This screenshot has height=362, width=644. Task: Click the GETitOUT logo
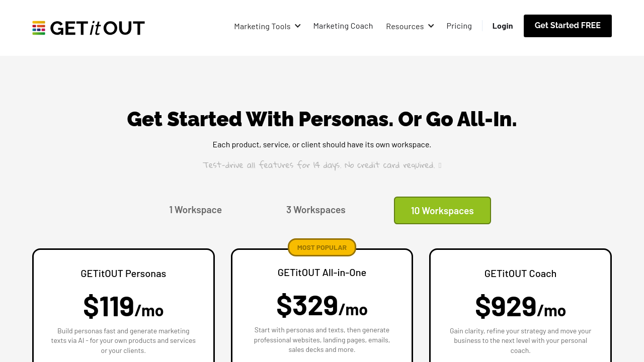[89, 28]
